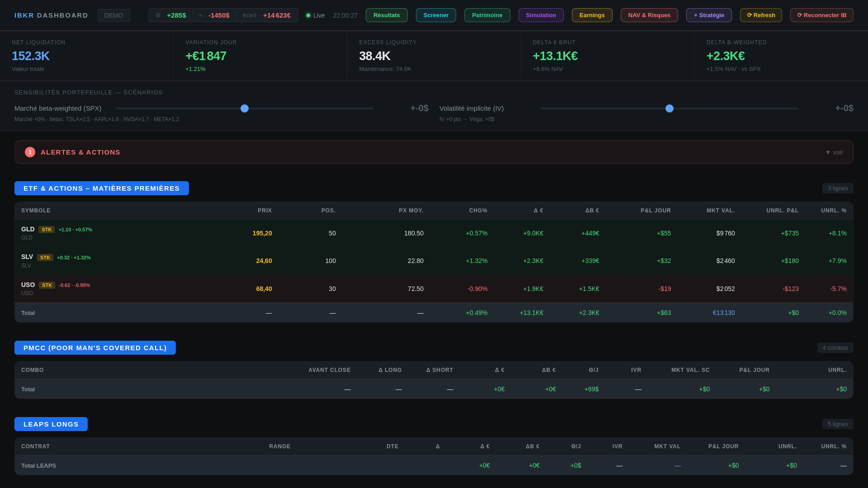Click the theta +285$ indicator
This screenshot has width=868, height=488.
coord(176,15)
